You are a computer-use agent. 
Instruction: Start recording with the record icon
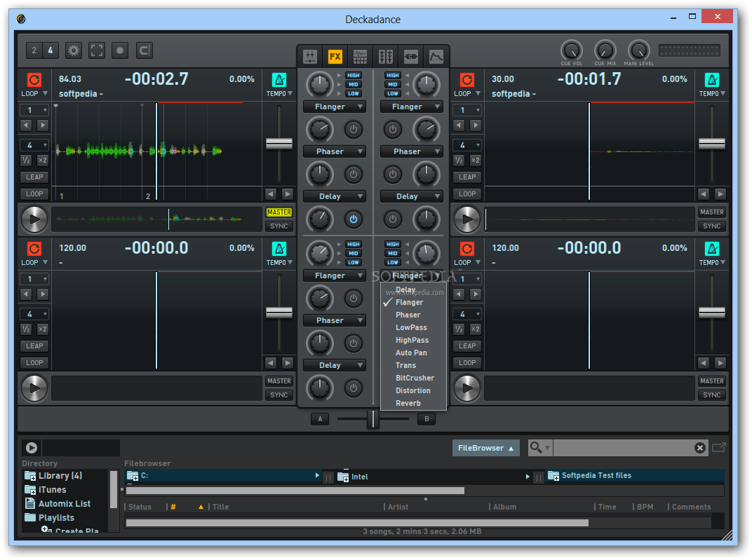tap(120, 50)
